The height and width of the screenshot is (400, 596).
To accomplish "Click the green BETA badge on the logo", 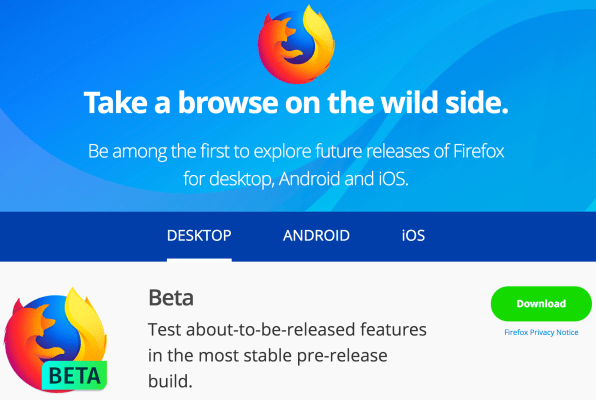I will point(74,376).
